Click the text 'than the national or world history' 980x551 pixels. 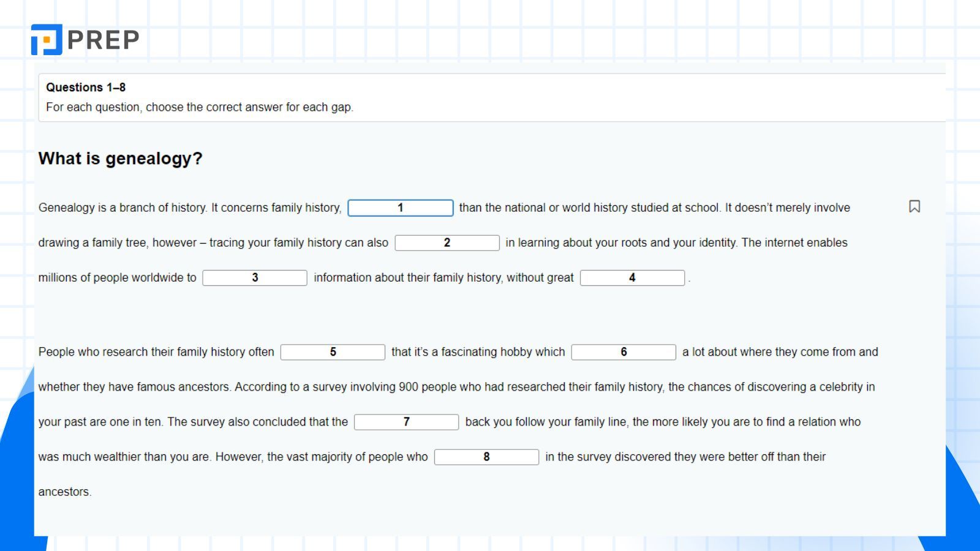tap(544, 208)
